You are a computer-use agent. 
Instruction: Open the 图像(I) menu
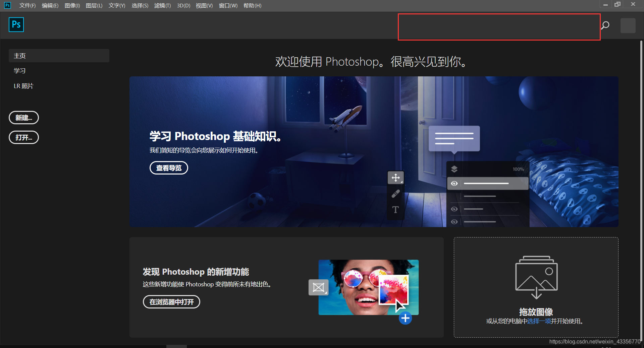[72, 5]
